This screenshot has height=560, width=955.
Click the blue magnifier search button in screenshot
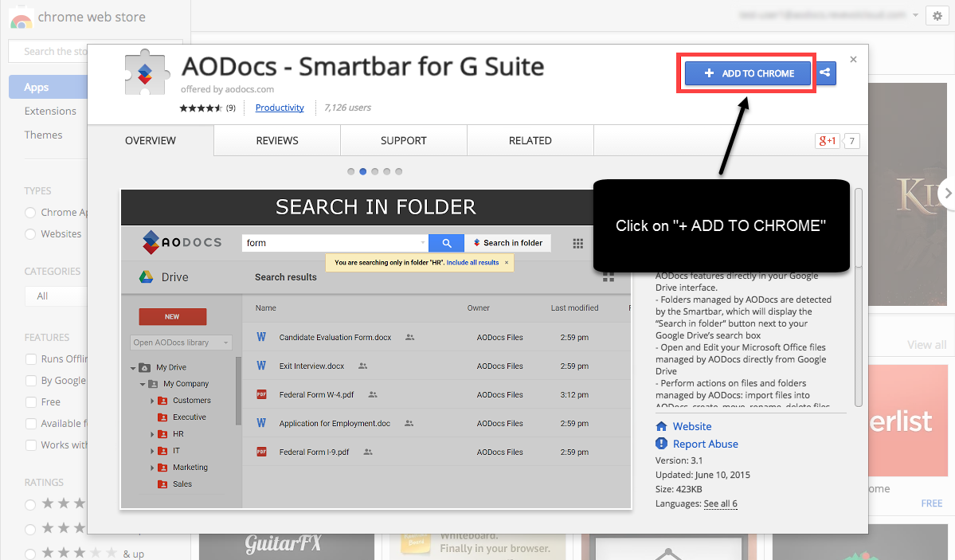pos(447,242)
